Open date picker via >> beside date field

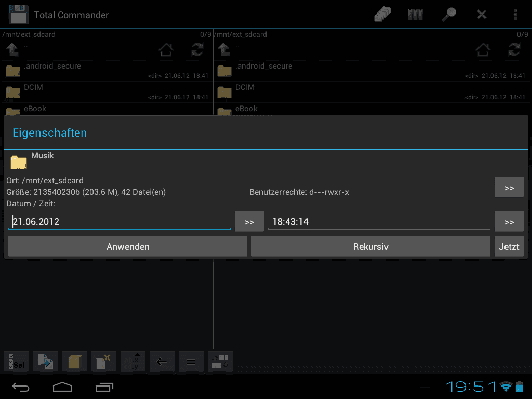point(249,222)
